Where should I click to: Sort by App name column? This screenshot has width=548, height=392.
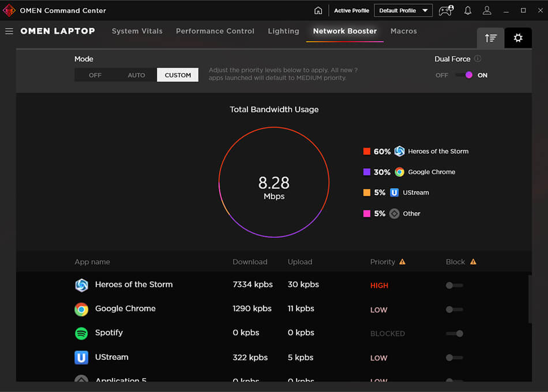92,262
